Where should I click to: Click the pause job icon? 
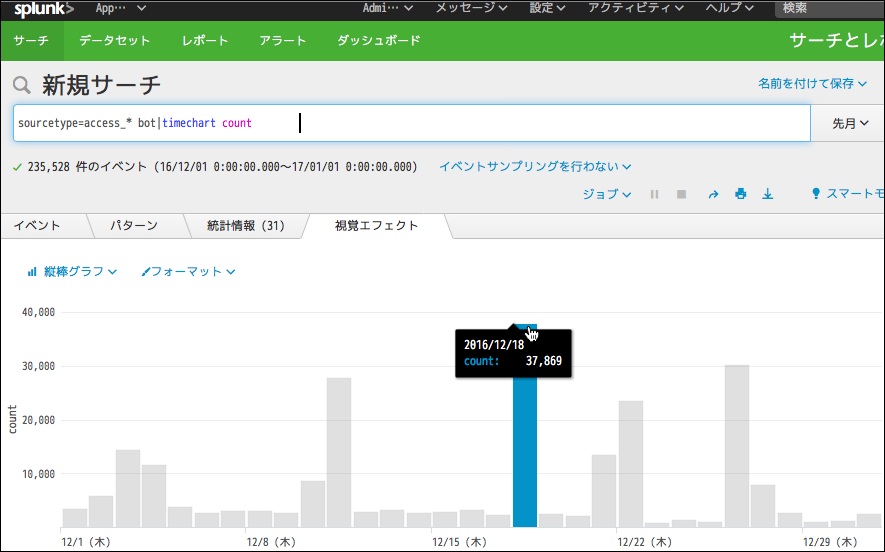654,194
